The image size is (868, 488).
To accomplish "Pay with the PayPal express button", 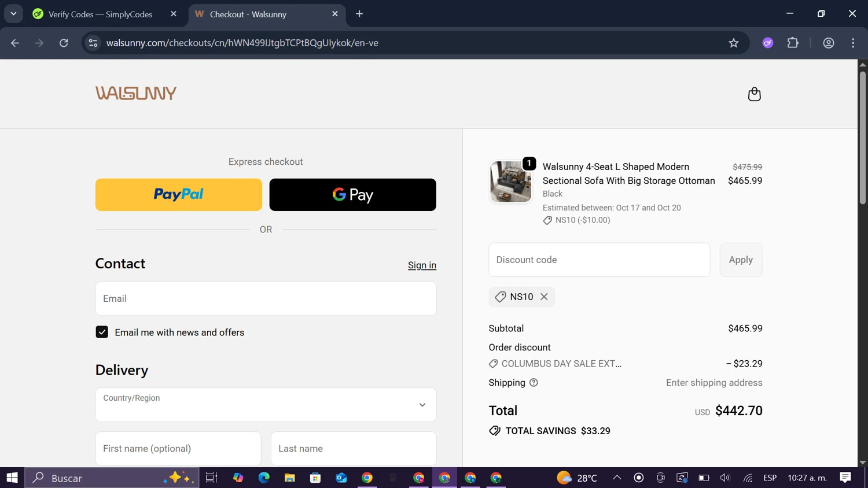I will [179, 195].
